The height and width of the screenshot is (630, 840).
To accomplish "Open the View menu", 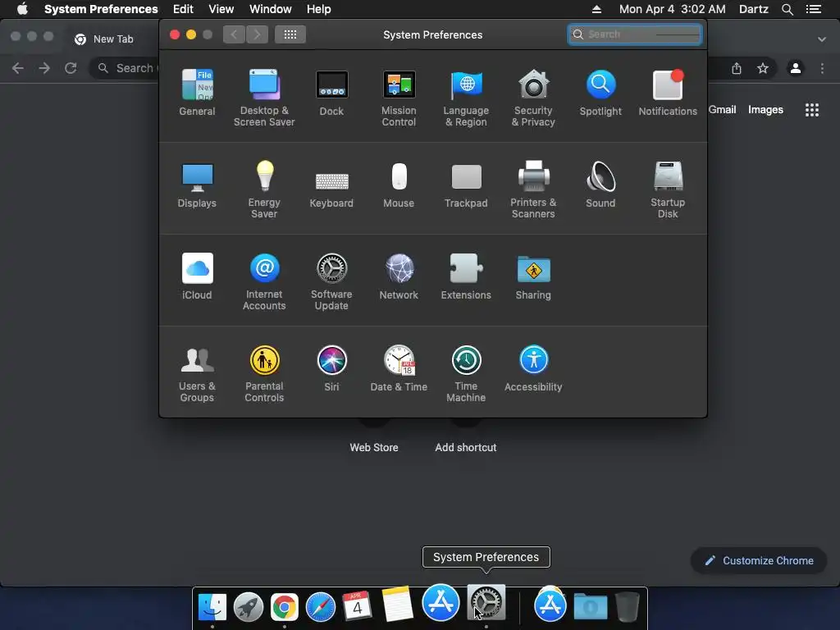I will click(x=221, y=9).
